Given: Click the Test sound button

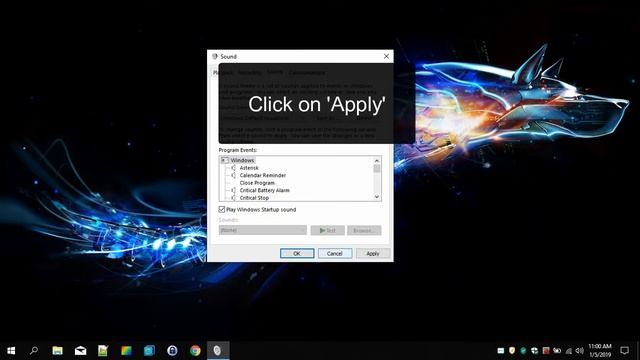Looking at the screenshot, I should pyautogui.click(x=327, y=231).
